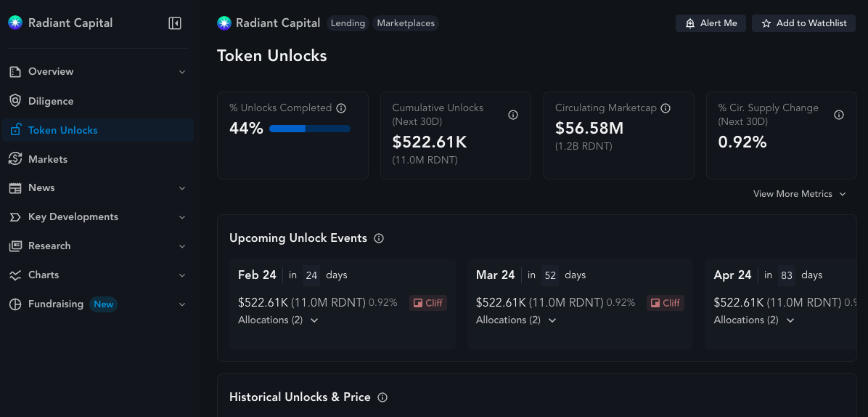The image size is (868, 417).
Task: Click the 44% unlocks progress bar
Action: point(310,129)
